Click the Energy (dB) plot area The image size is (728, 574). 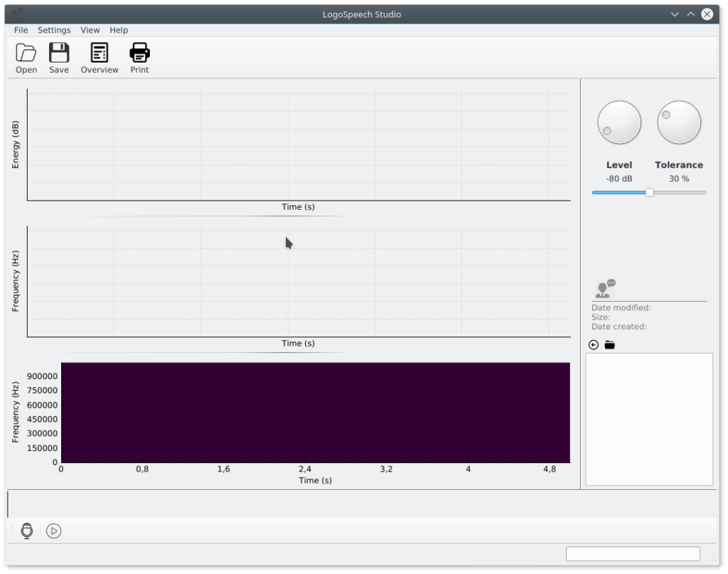299,145
